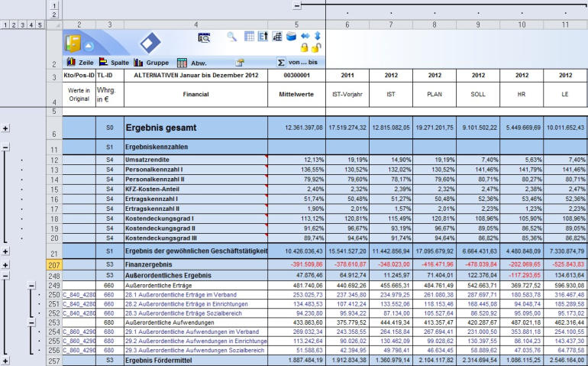Open the preview window icon
The width and height of the screenshot is (588, 366).
(204, 37)
